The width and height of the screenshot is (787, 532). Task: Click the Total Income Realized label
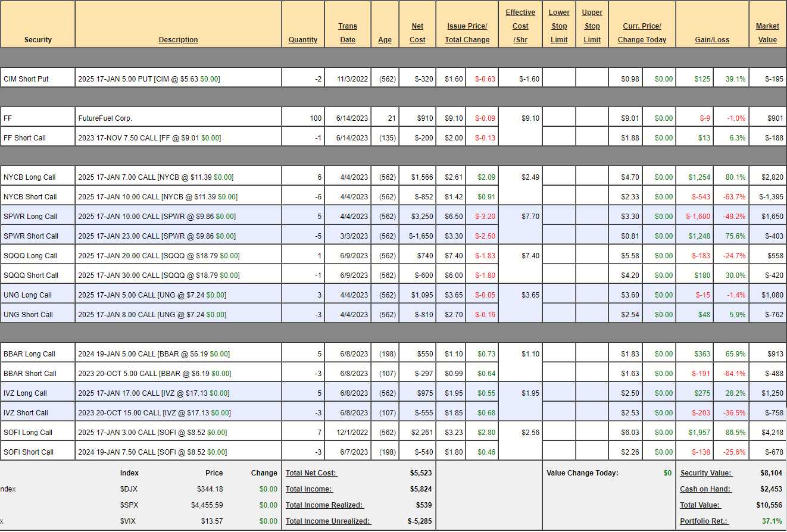(324, 505)
